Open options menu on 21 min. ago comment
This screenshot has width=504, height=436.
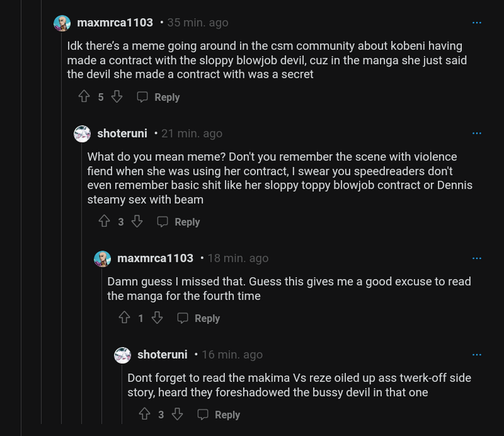[477, 134]
